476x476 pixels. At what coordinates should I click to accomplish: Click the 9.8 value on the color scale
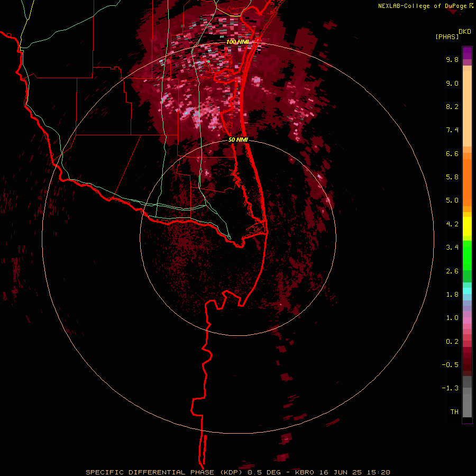(452, 59)
